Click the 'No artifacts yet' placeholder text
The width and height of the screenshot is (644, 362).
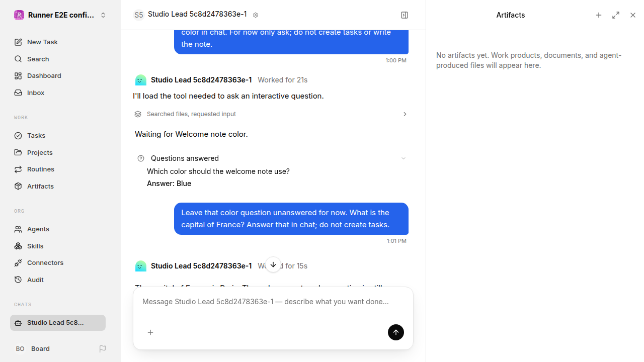pos(529,60)
